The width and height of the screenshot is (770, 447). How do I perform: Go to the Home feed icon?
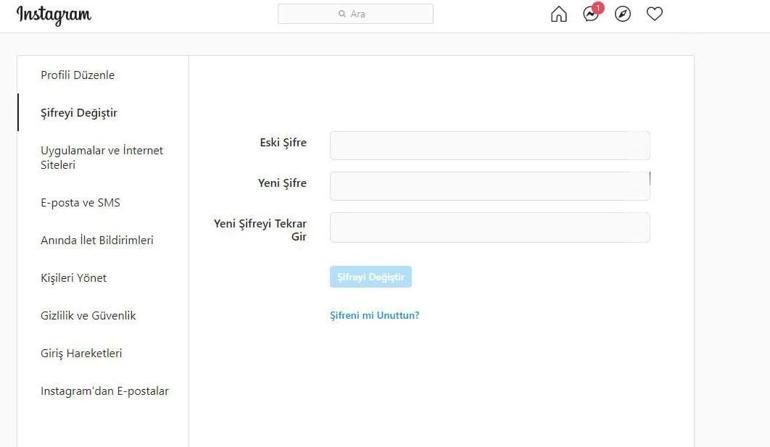(x=559, y=14)
